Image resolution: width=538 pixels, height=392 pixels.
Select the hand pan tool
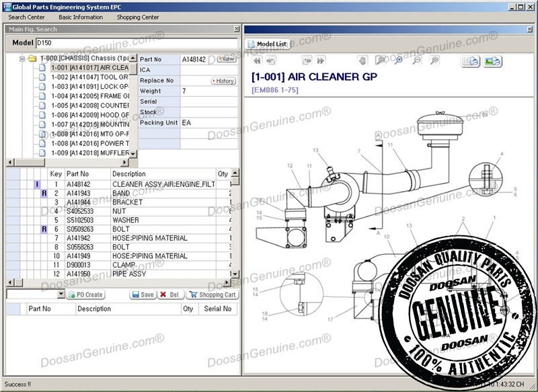[362, 61]
